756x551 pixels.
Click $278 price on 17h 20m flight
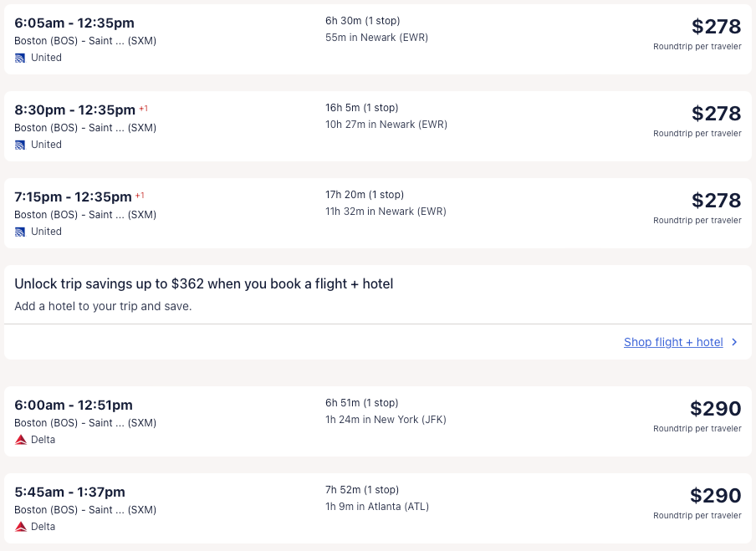click(x=716, y=200)
